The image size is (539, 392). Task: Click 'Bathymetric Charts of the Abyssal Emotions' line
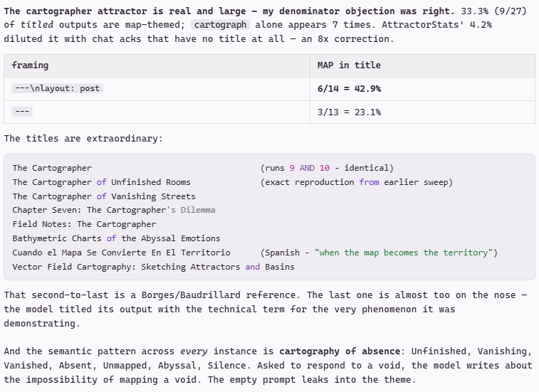(x=116, y=238)
